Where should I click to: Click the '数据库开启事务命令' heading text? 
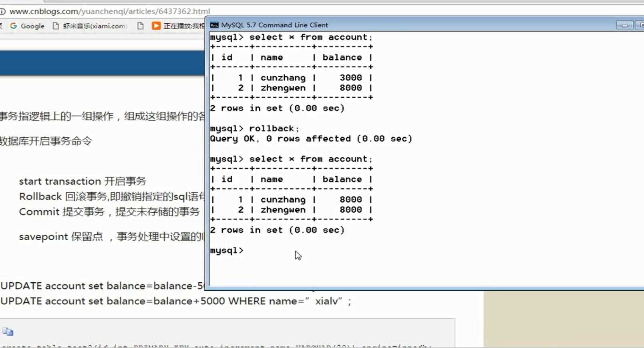click(46, 141)
